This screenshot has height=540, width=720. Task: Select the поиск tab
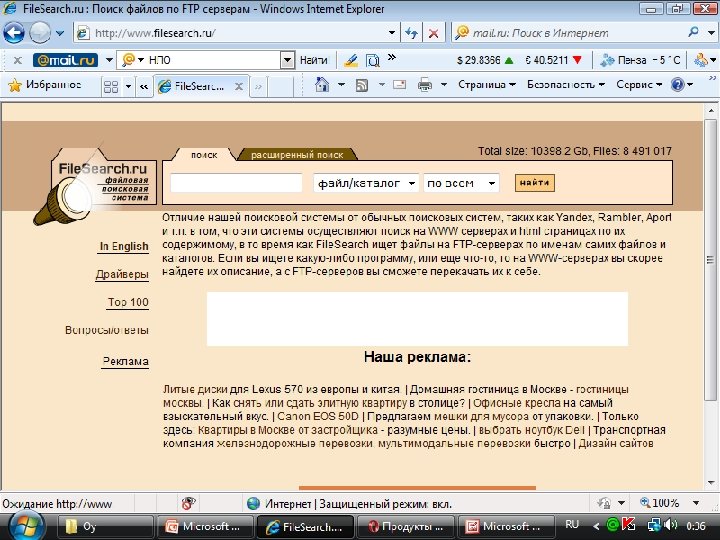[x=204, y=155]
